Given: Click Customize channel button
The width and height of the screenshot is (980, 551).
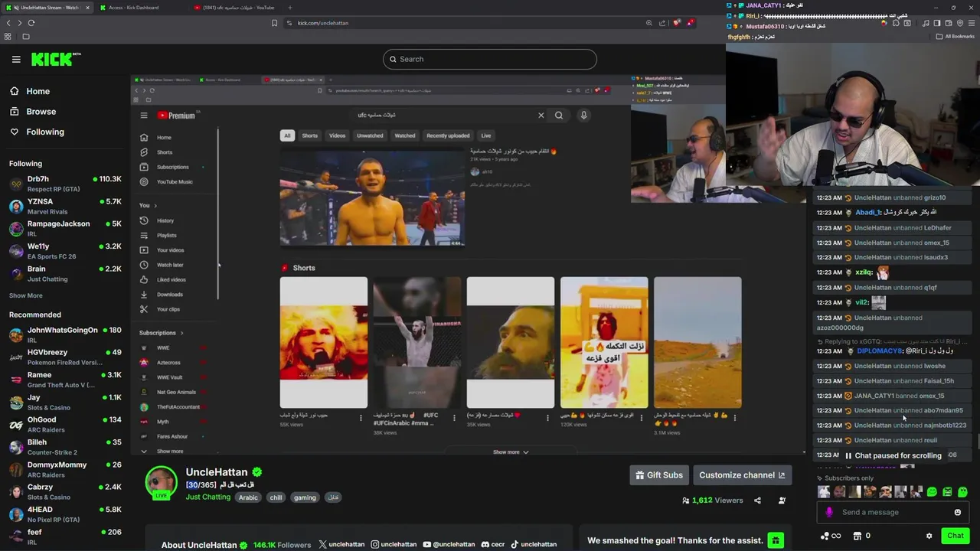Looking at the screenshot, I should click(x=742, y=475).
